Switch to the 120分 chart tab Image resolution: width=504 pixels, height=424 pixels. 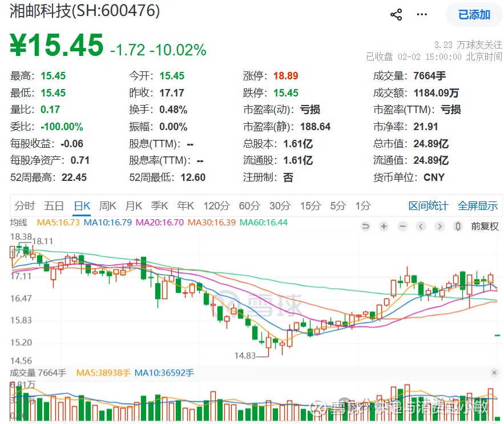coord(216,205)
